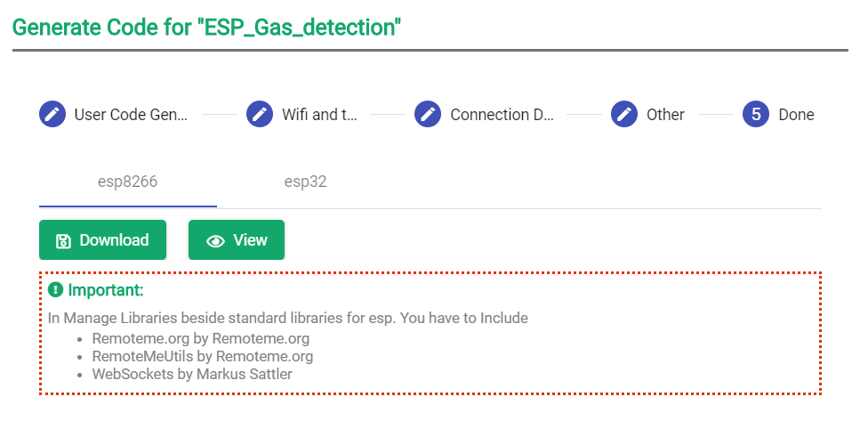The height and width of the screenshot is (437, 868).
Task: Click the pencil icon for User Code step
Action: (x=53, y=114)
